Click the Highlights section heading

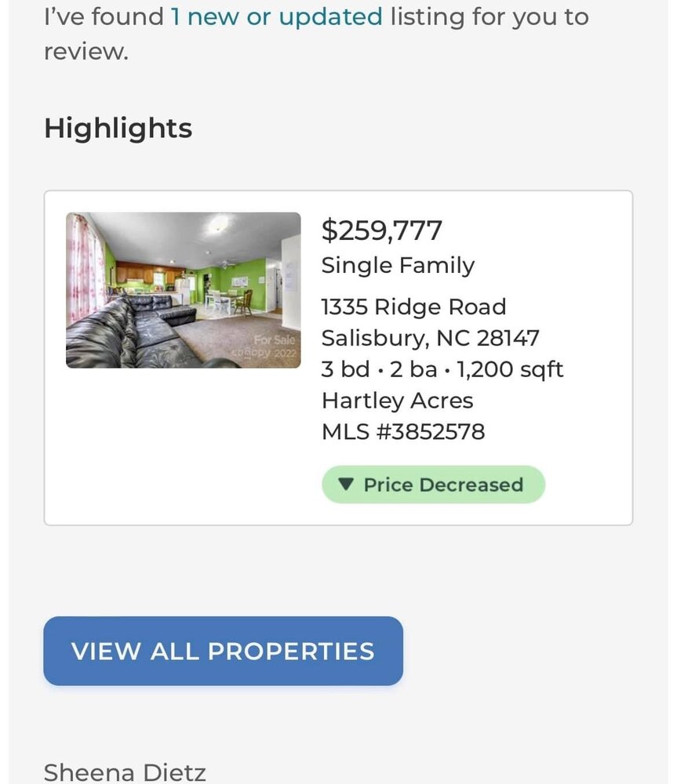coord(118,128)
